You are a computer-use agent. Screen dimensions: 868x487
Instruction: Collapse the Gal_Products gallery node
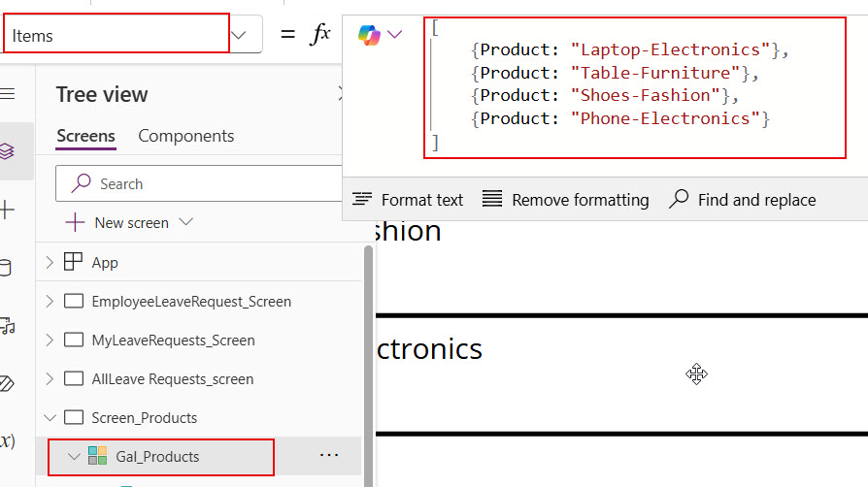click(74, 457)
